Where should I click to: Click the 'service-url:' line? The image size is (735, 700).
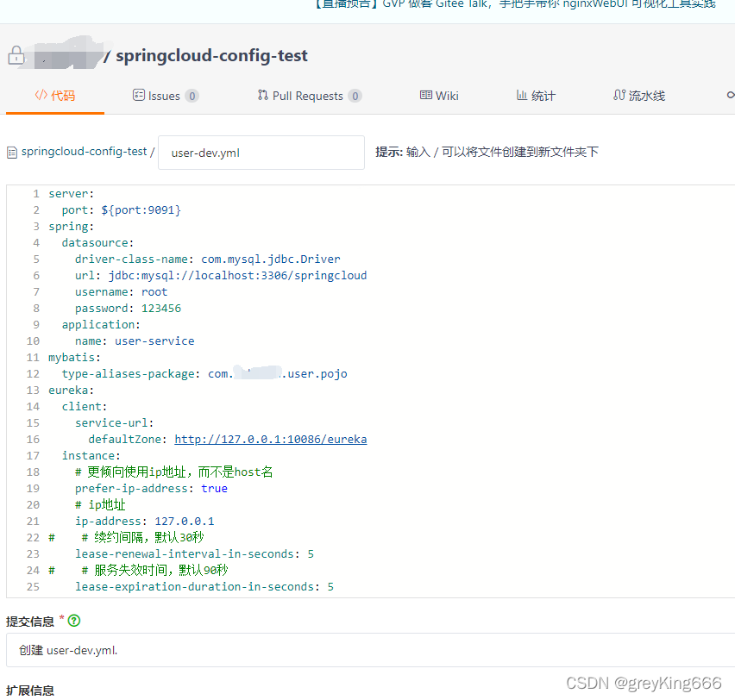coord(115,422)
